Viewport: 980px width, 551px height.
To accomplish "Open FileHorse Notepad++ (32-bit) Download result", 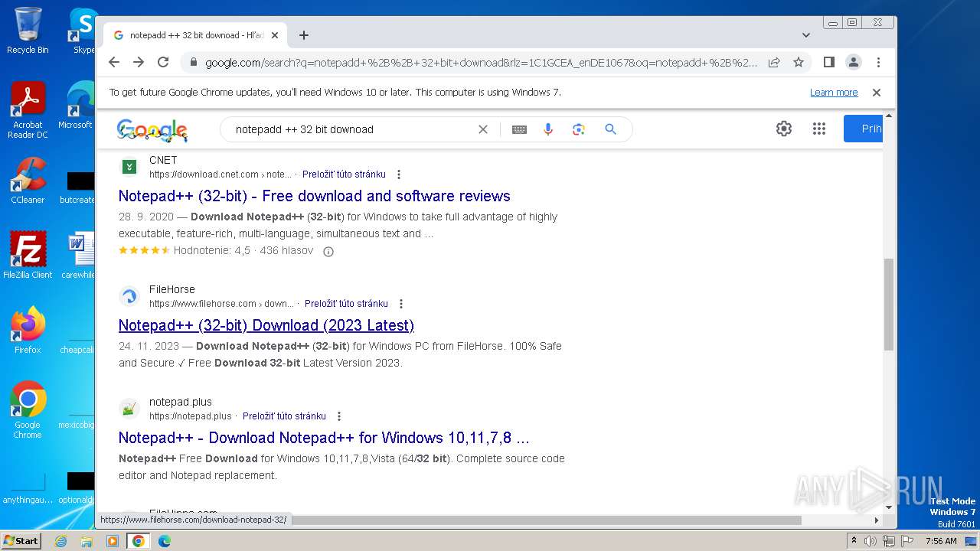I will [x=266, y=325].
